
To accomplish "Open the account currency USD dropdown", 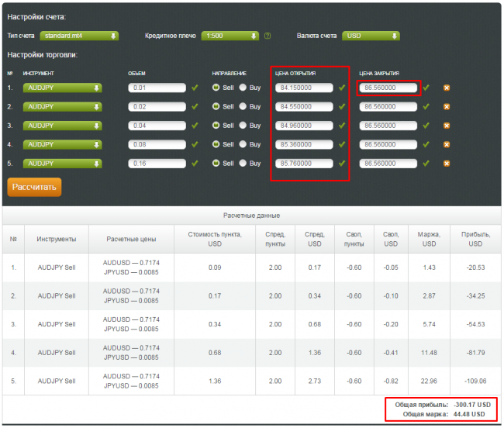I will pos(372,36).
